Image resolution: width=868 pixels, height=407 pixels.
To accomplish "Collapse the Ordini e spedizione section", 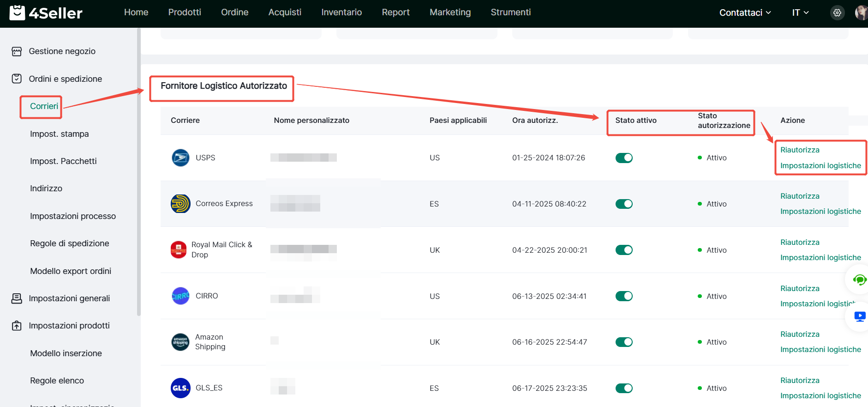I will pyautogui.click(x=65, y=79).
